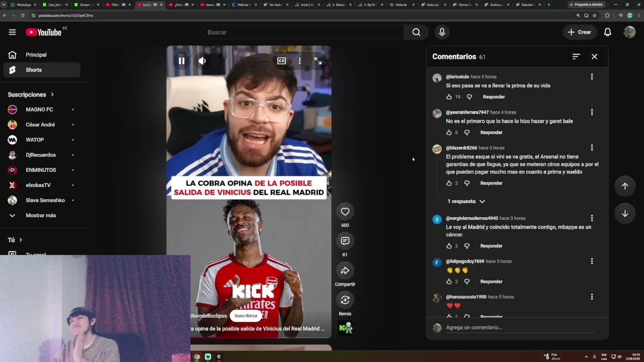Click the Buscar search box
The image size is (644, 362).
click(303, 32)
